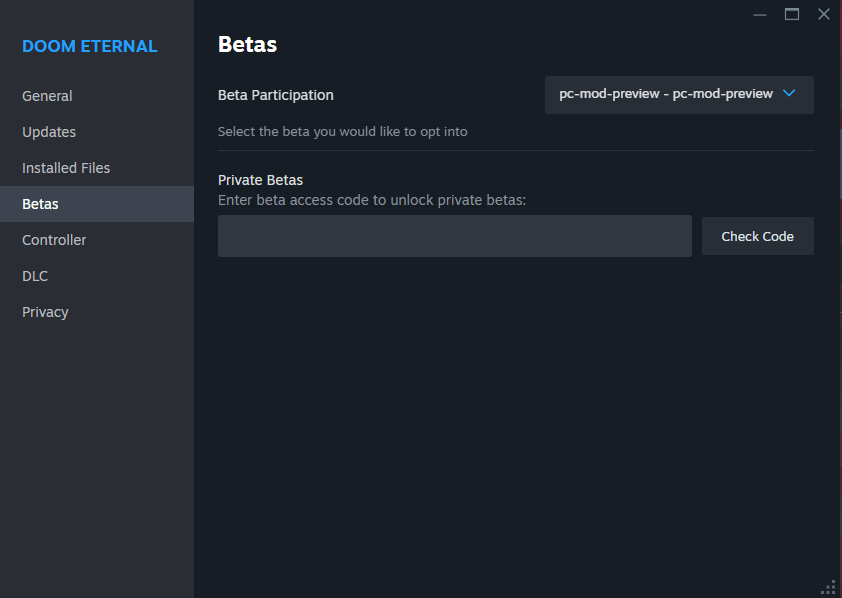Click the Betas page heading
The height and width of the screenshot is (598, 842).
(247, 44)
